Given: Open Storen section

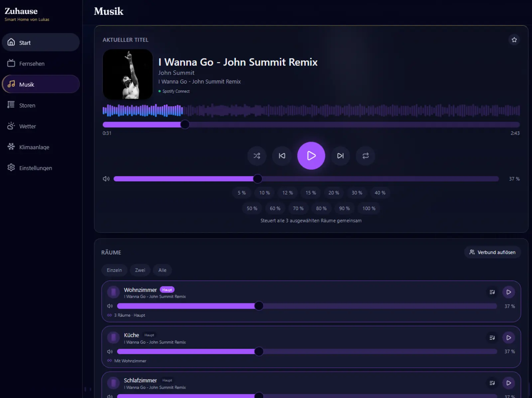Looking at the screenshot, I should pyautogui.click(x=41, y=105).
